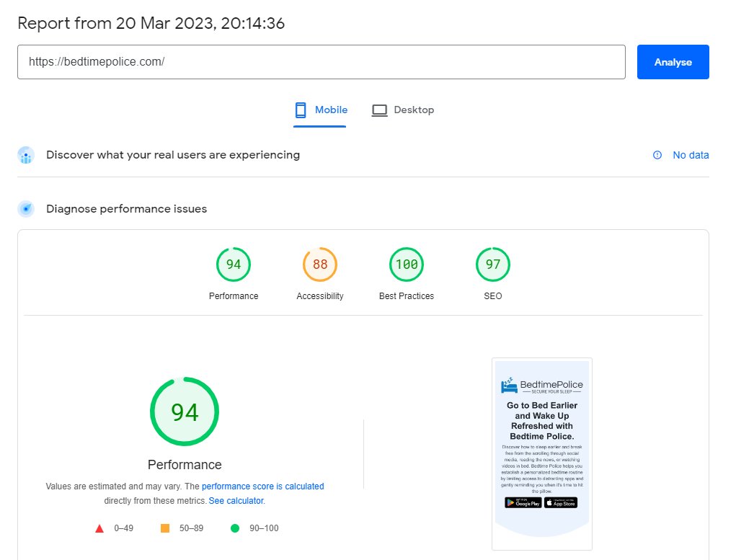Click the Google Play badge in screenshot
736x560 pixels.
(523, 503)
